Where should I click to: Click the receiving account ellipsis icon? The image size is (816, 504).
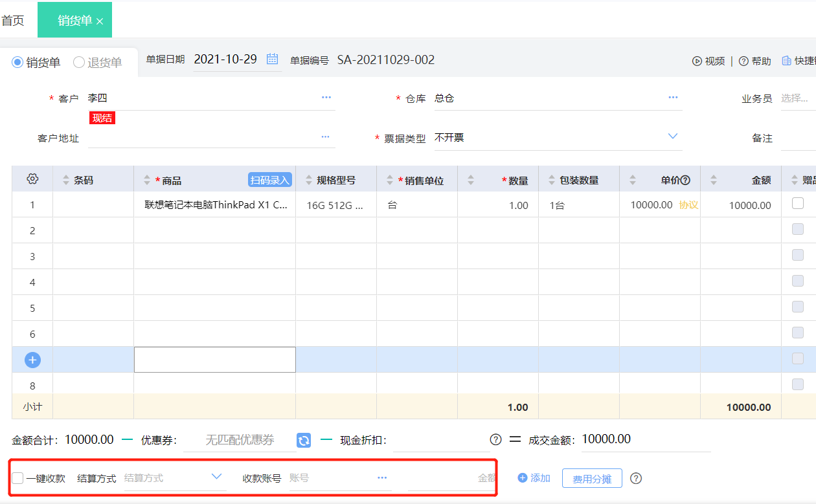(382, 478)
